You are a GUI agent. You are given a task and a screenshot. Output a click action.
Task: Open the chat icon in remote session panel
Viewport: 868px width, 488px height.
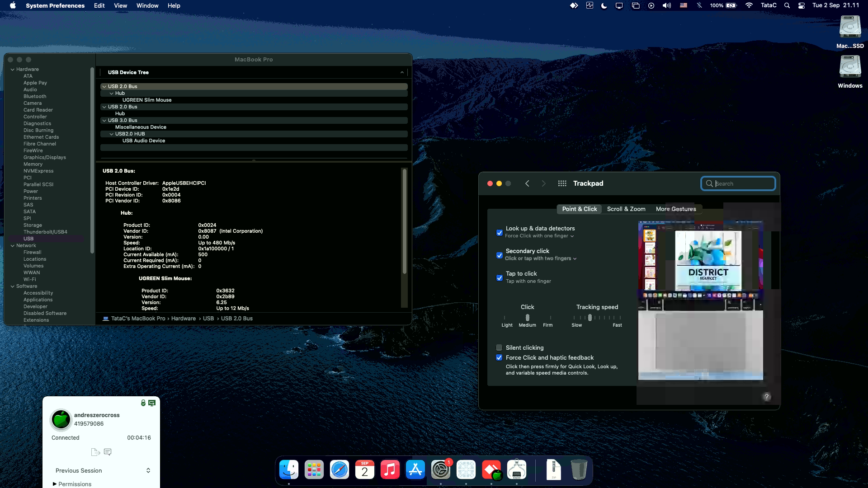click(x=108, y=452)
